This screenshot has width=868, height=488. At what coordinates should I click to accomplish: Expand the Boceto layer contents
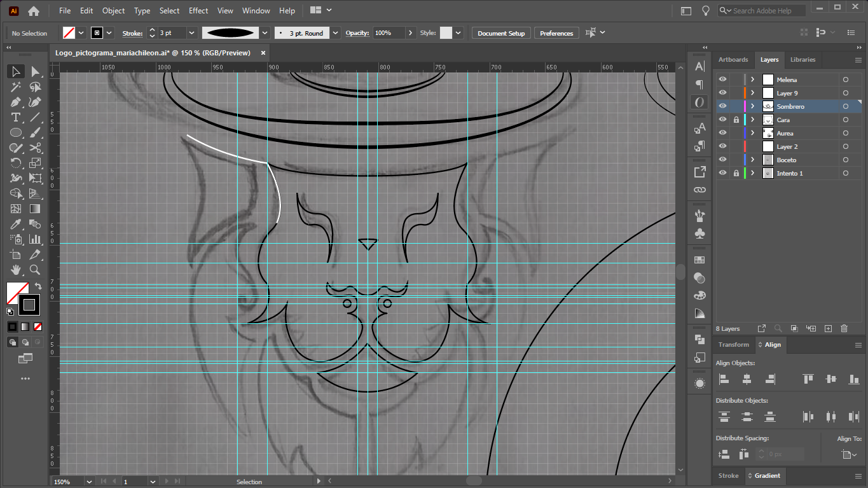(753, 160)
